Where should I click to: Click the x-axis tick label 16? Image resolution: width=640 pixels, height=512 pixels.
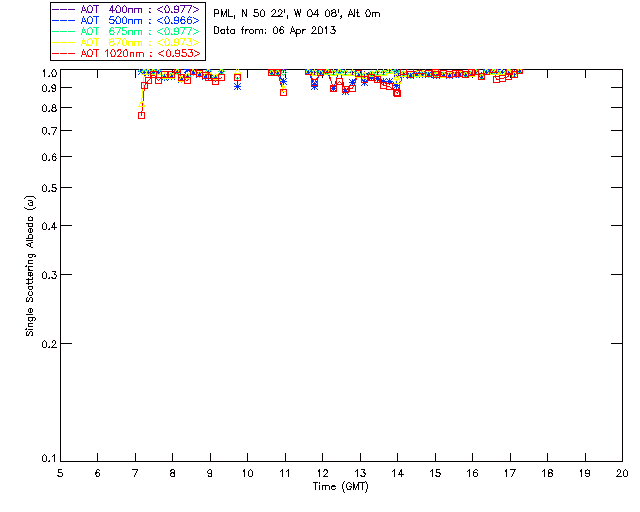tap(472, 473)
